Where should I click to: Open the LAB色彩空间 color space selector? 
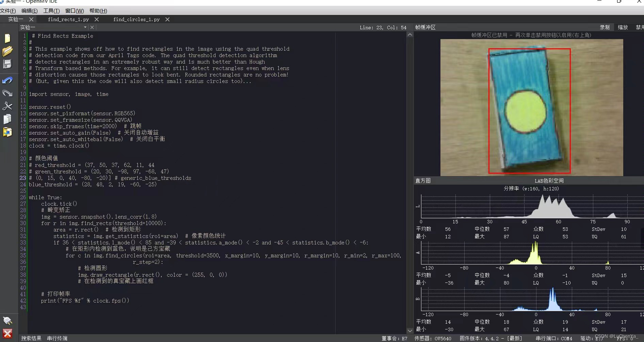tap(550, 181)
